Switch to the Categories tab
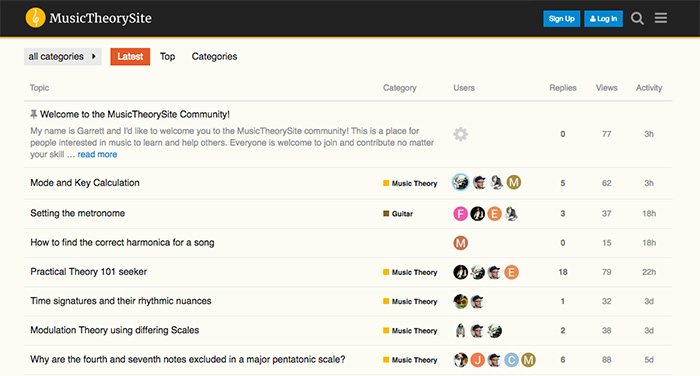 pos(214,57)
